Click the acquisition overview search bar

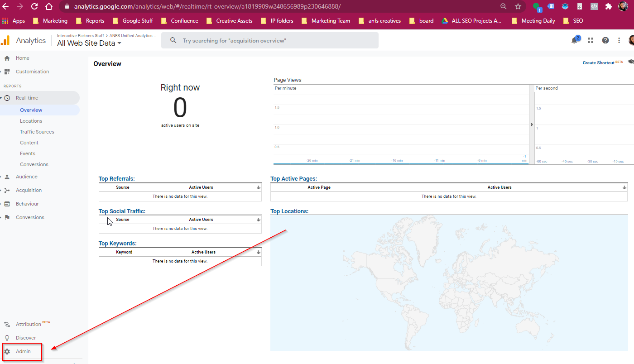(x=270, y=40)
